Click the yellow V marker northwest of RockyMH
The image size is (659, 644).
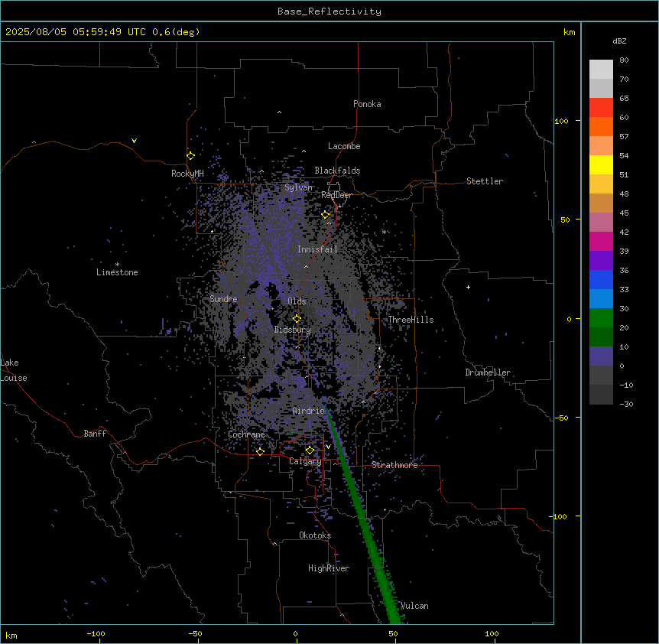point(134,141)
